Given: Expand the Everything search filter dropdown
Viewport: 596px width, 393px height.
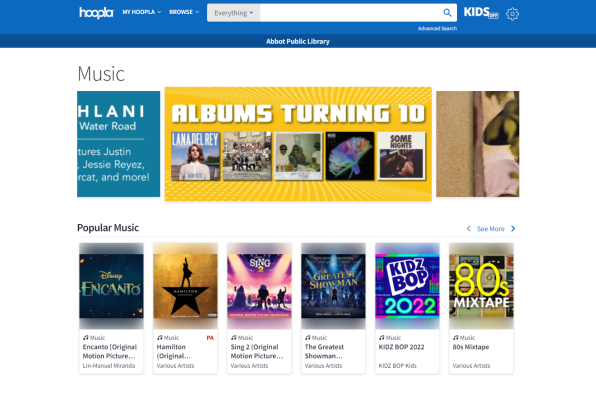Looking at the screenshot, I should (x=233, y=13).
